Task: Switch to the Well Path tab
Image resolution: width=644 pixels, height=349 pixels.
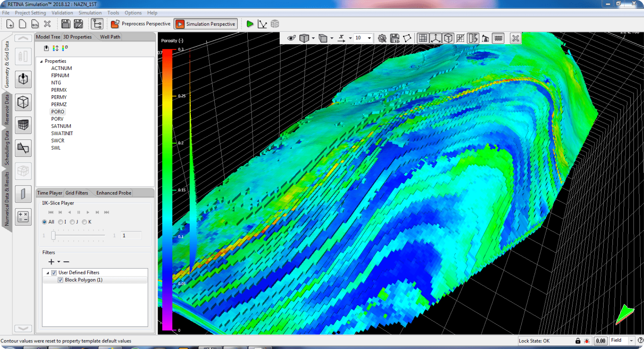Action: (110, 37)
